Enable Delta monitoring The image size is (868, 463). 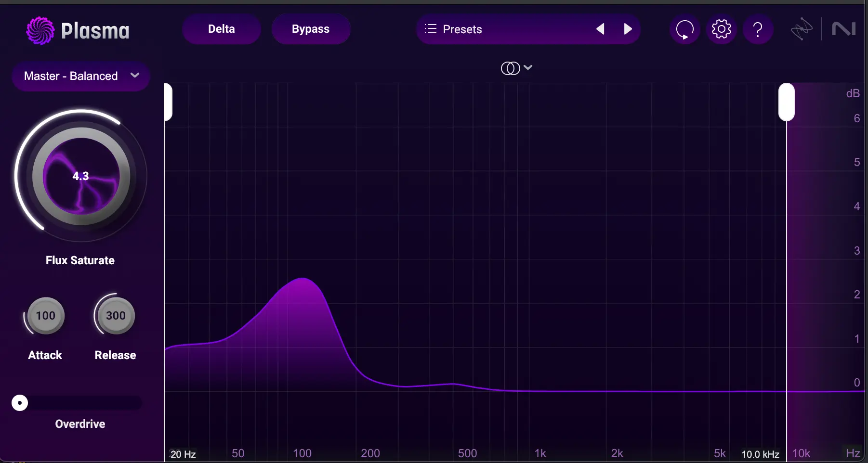coord(221,29)
